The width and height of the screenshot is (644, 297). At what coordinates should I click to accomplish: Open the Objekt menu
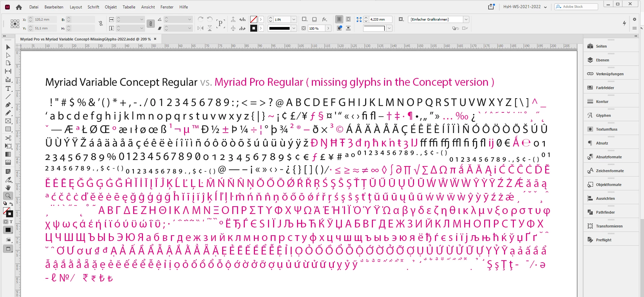(111, 7)
